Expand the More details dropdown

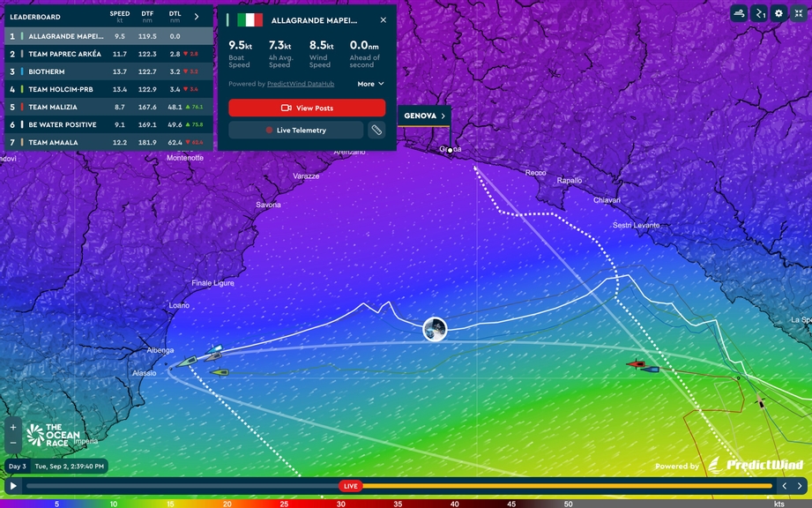click(x=370, y=84)
